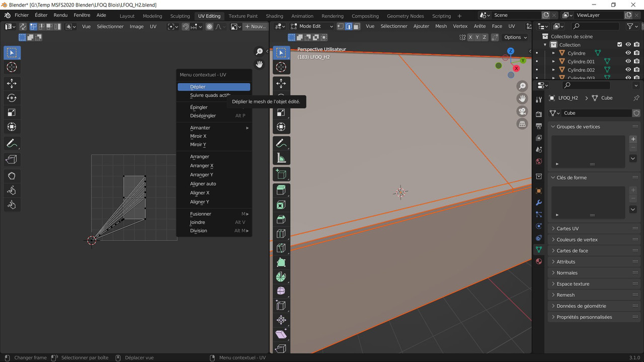Hide Cylindre.001 with eye icon
The image size is (644, 362).
(x=628, y=61)
